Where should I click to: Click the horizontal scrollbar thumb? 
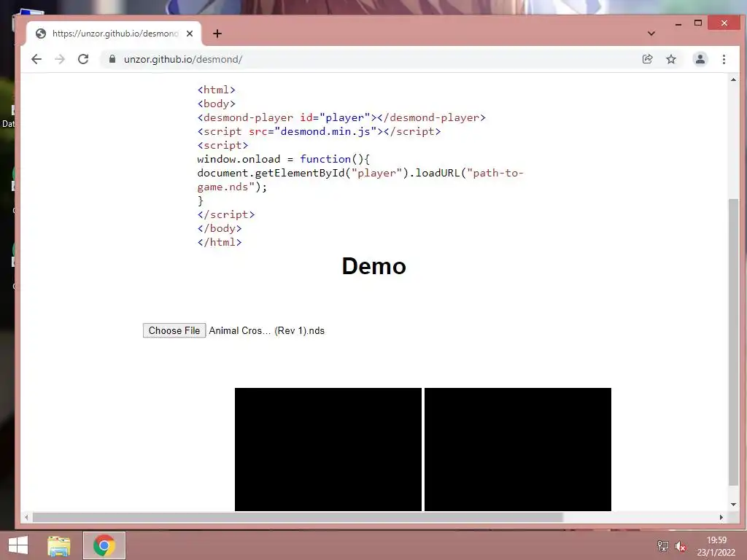pyautogui.click(x=298, y=517)
